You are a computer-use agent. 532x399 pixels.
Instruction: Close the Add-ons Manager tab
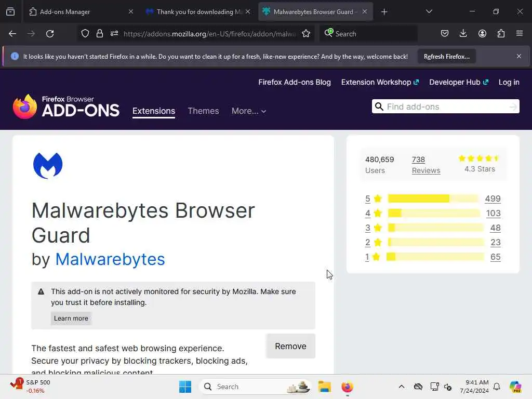[131, 11]
